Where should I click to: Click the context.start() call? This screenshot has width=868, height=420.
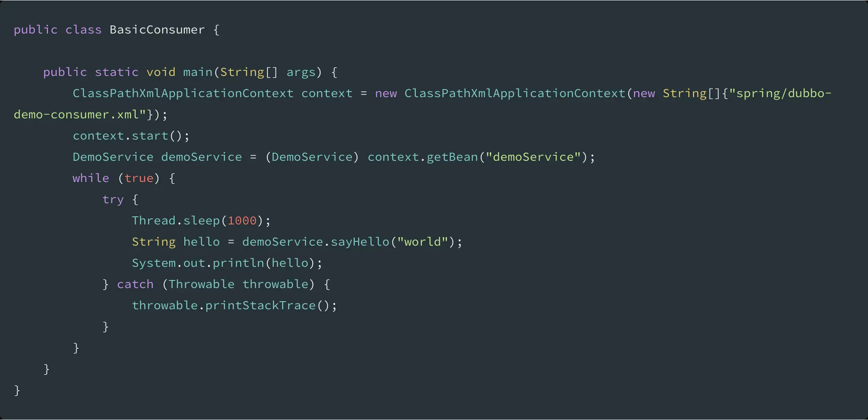[131, 136]
